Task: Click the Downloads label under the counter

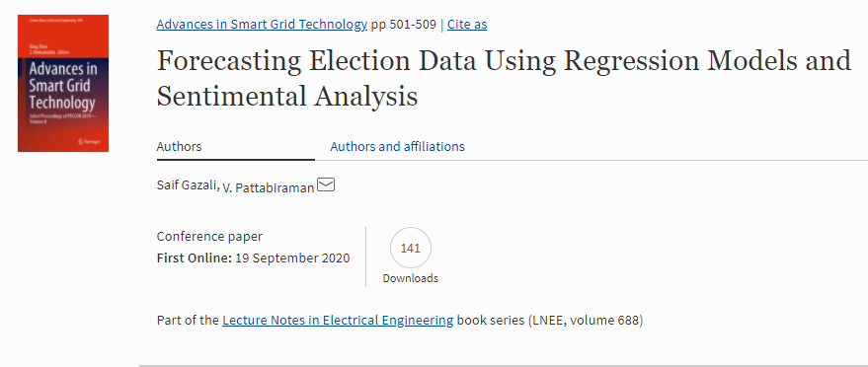Action: click(410, 278)
